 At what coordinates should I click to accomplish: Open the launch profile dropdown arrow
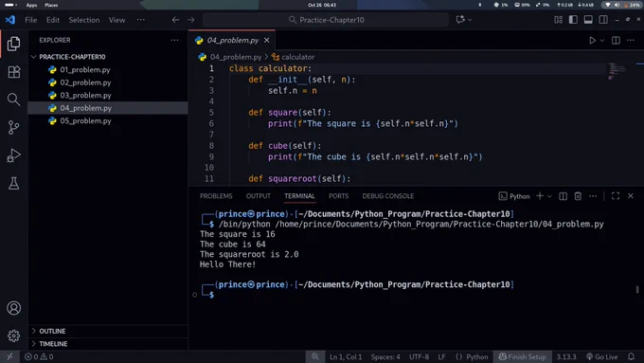coord(549,196)
